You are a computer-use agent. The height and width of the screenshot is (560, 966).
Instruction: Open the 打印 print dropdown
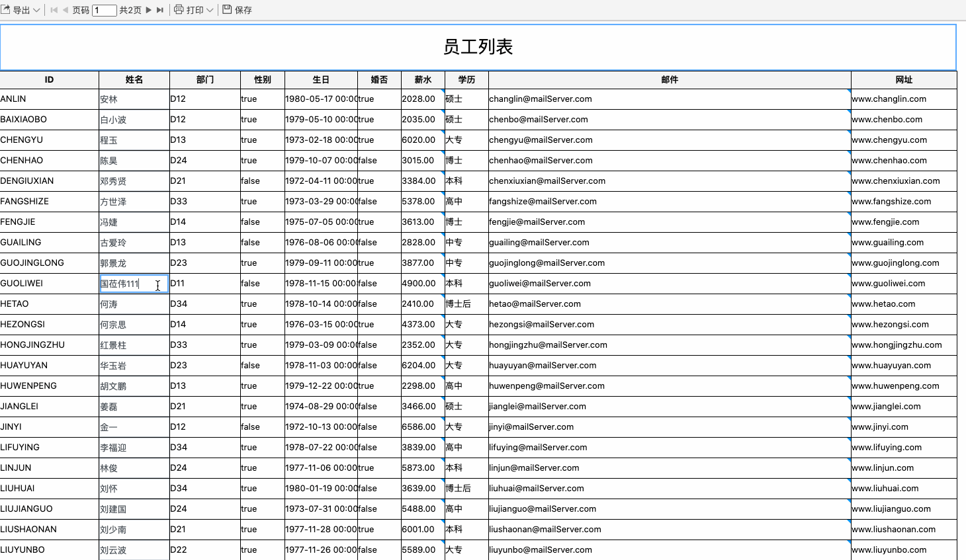tap(193, 10)
